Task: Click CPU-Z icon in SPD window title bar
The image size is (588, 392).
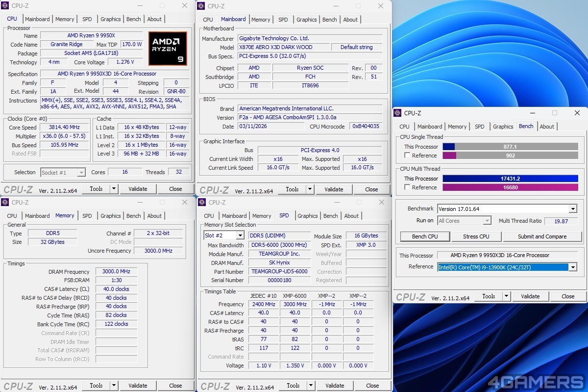Action: (202, 202)
